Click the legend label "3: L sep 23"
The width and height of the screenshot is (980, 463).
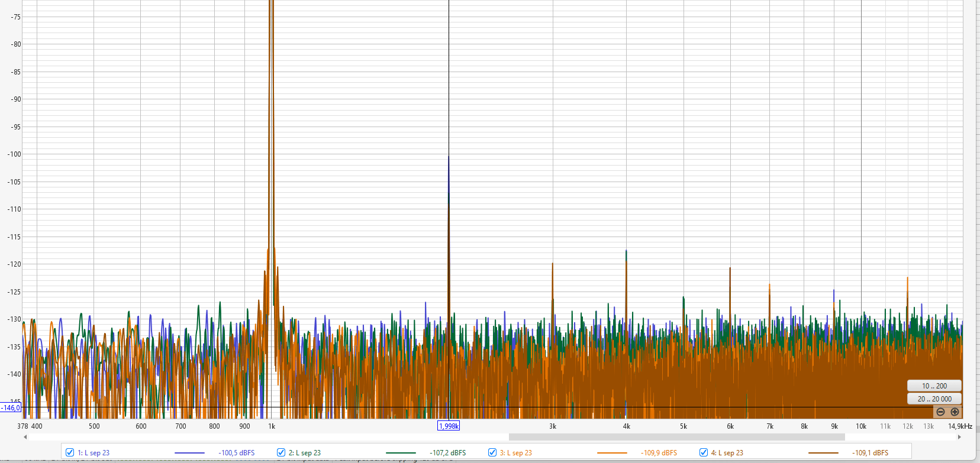click(516, 453)
